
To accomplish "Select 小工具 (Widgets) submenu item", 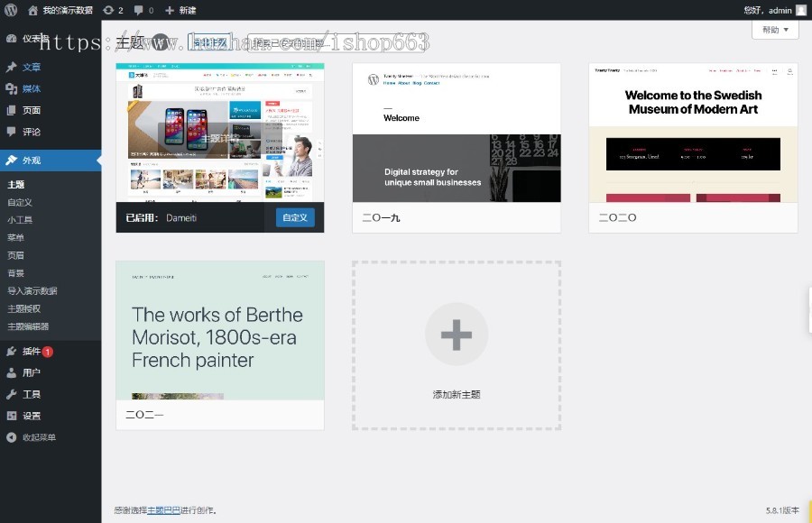I will pyautogui.click(x=20, y=220).
